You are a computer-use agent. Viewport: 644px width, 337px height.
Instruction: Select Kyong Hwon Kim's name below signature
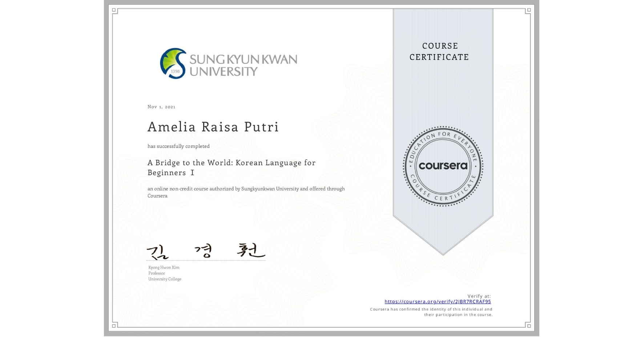tap(164, 267)
